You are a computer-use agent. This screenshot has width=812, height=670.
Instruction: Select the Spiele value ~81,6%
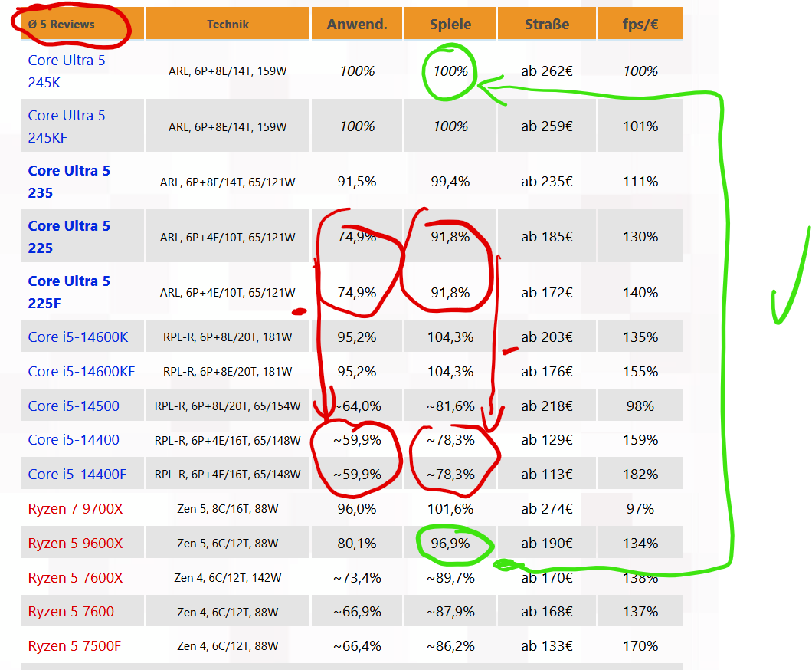coord(450,406)
